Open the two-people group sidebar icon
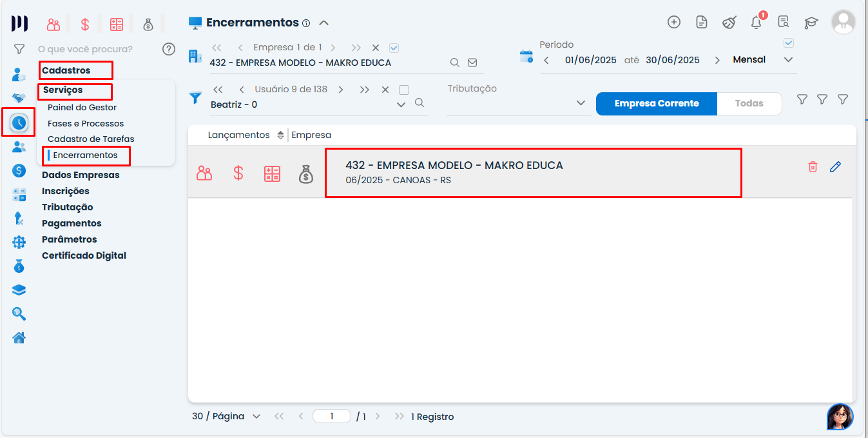This screenshot has width=868, height=438. (x=19, y=146)
